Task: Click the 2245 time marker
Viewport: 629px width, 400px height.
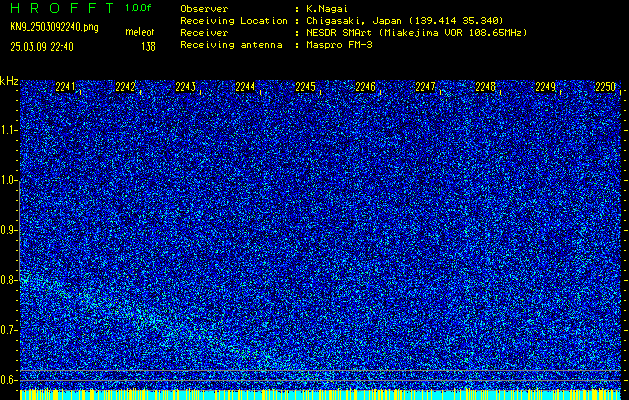Action: [305, 87]
